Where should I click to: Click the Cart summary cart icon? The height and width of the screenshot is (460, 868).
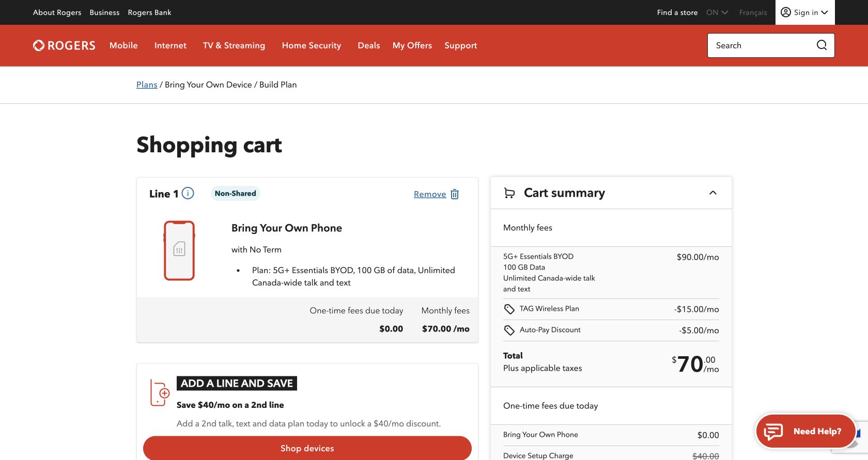[509, 193]
